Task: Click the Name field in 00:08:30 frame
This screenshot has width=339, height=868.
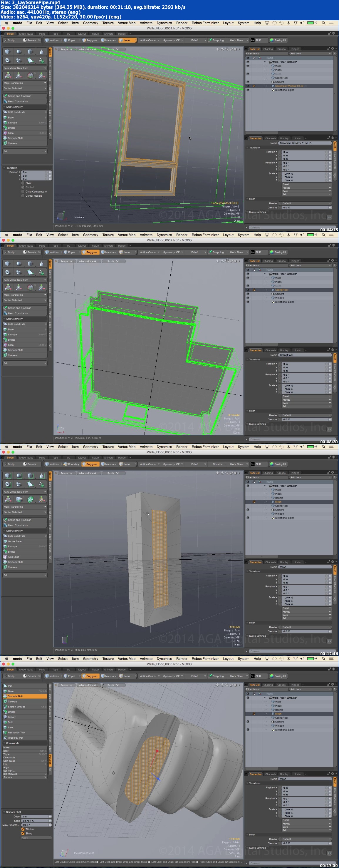Action: [305, 355]
